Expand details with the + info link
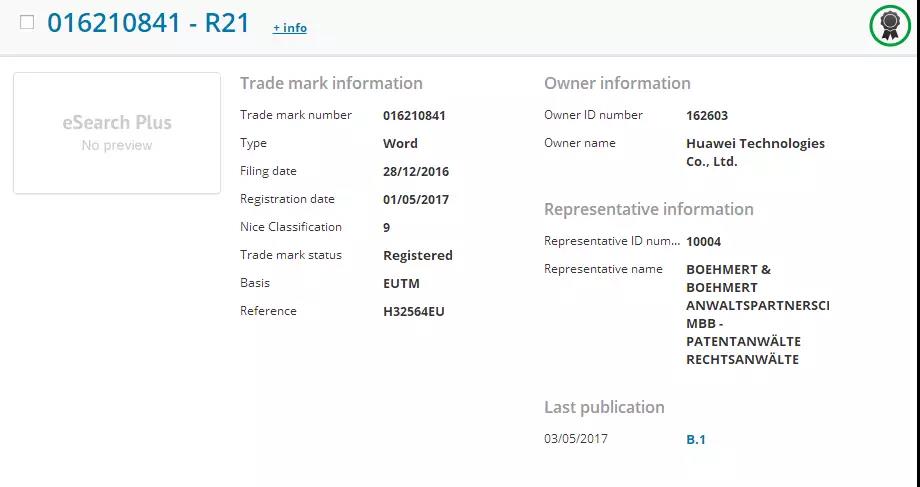 289,28
